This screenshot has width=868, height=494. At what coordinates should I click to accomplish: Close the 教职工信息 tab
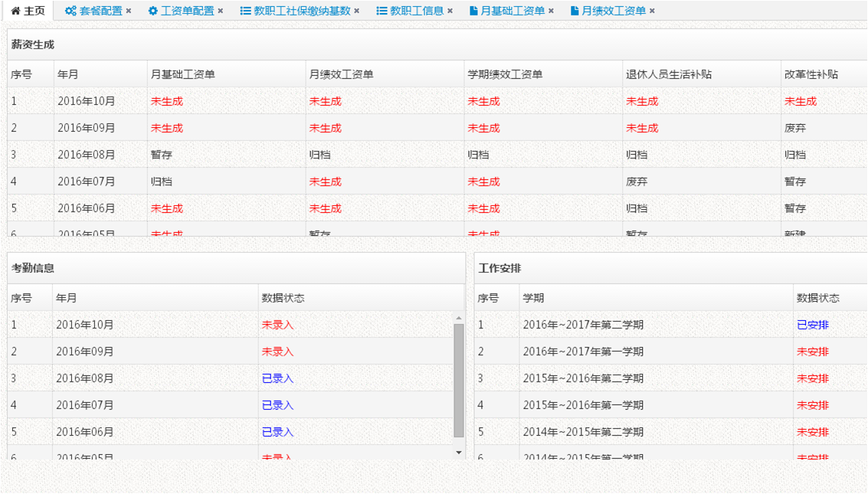pos(450,11)
